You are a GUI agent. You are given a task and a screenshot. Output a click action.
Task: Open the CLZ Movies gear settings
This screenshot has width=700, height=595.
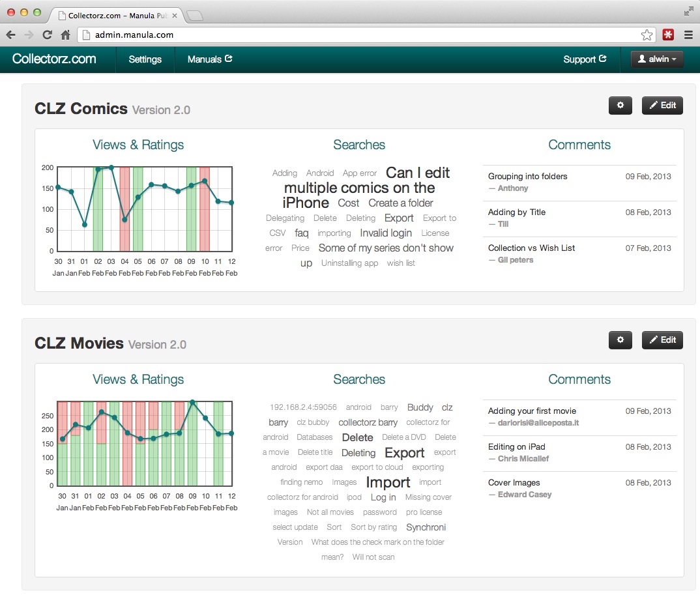coord(620,340)
